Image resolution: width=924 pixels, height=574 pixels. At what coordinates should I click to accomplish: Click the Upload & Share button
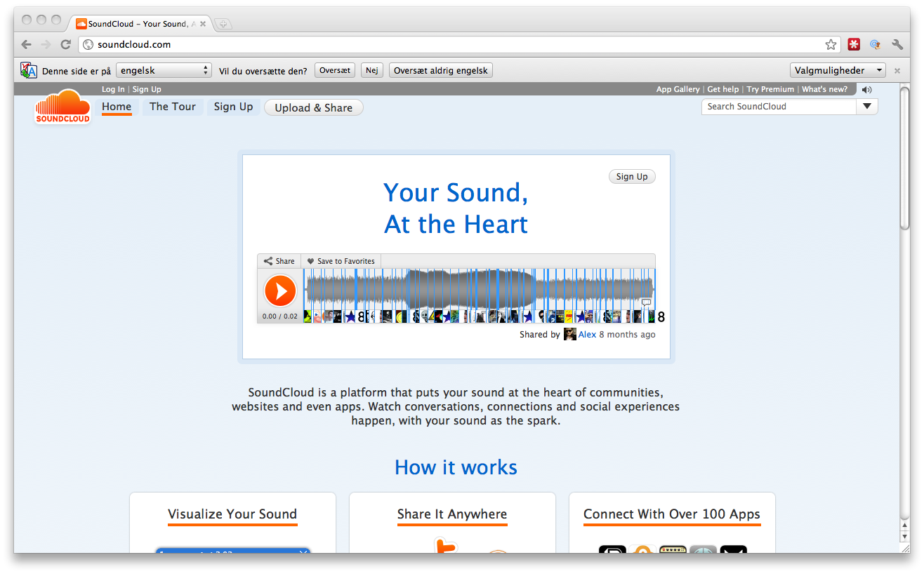[x=313, y=107]
